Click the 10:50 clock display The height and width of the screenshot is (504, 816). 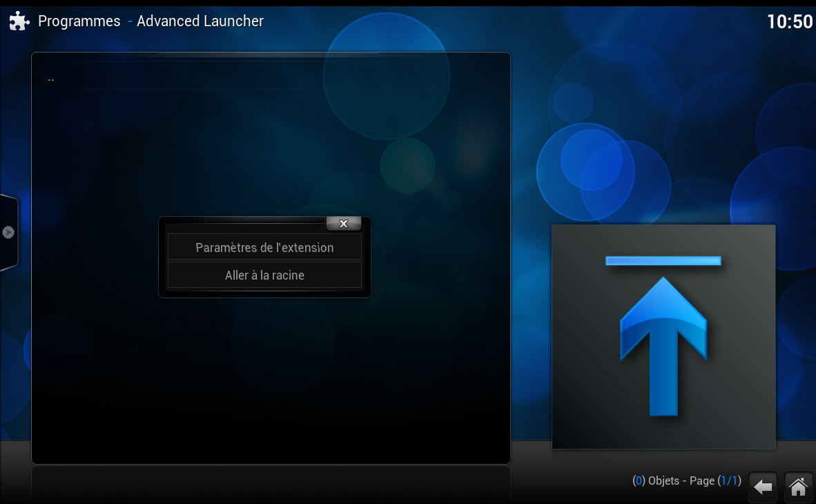coord(789,22)
